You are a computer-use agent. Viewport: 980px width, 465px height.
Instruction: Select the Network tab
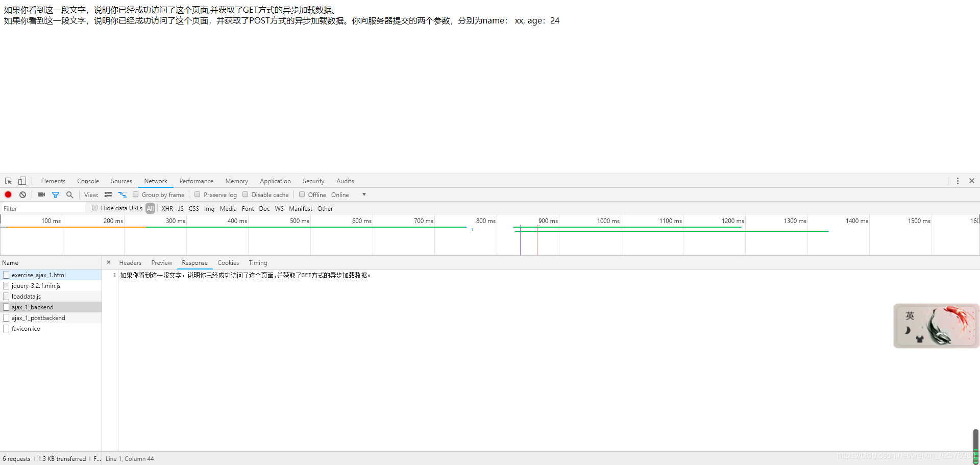[156, 181]
